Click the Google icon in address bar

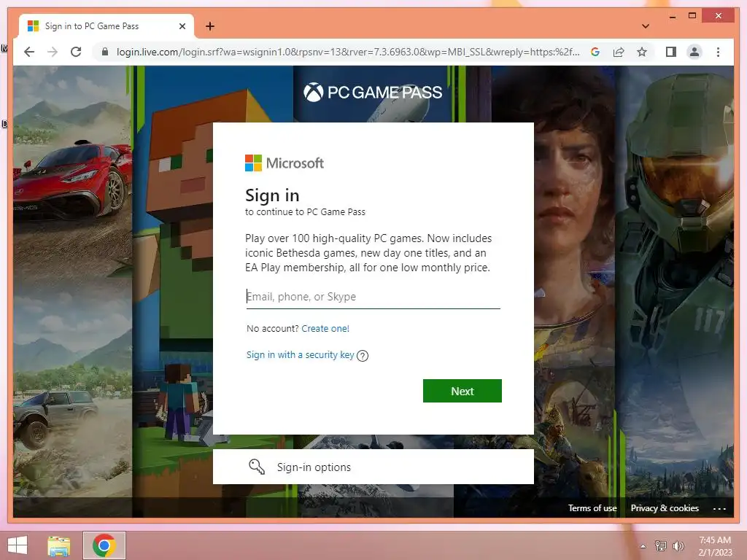coord(595,52)
